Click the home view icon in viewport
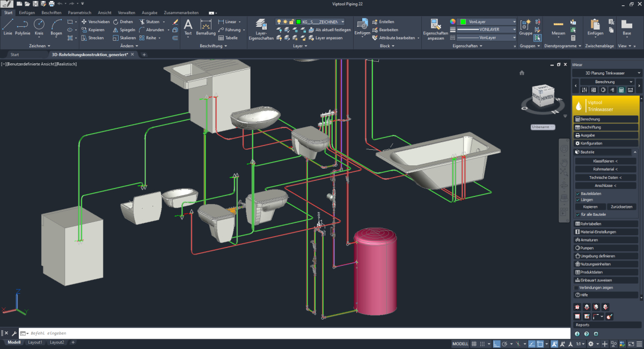Screen dimensions: 644x349 click(x=522, y=72)
